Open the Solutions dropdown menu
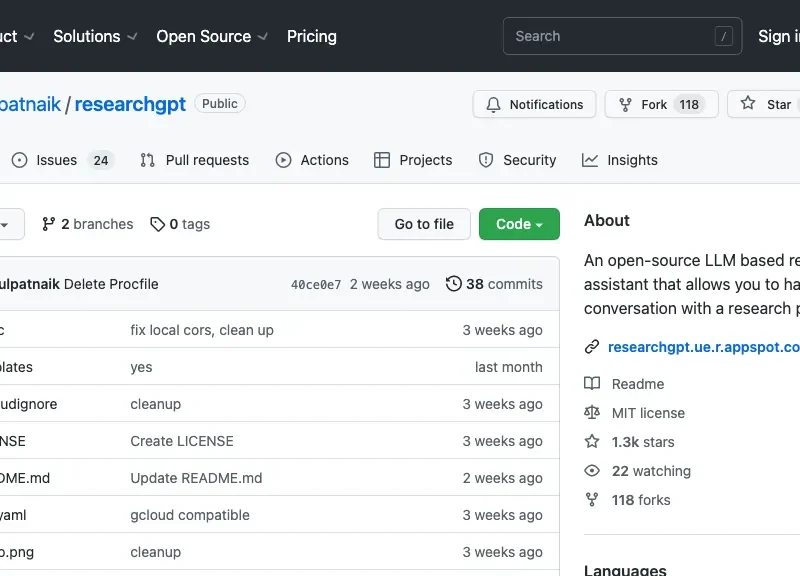This screenshot has width=800, height=576. (x=95, y=36)
